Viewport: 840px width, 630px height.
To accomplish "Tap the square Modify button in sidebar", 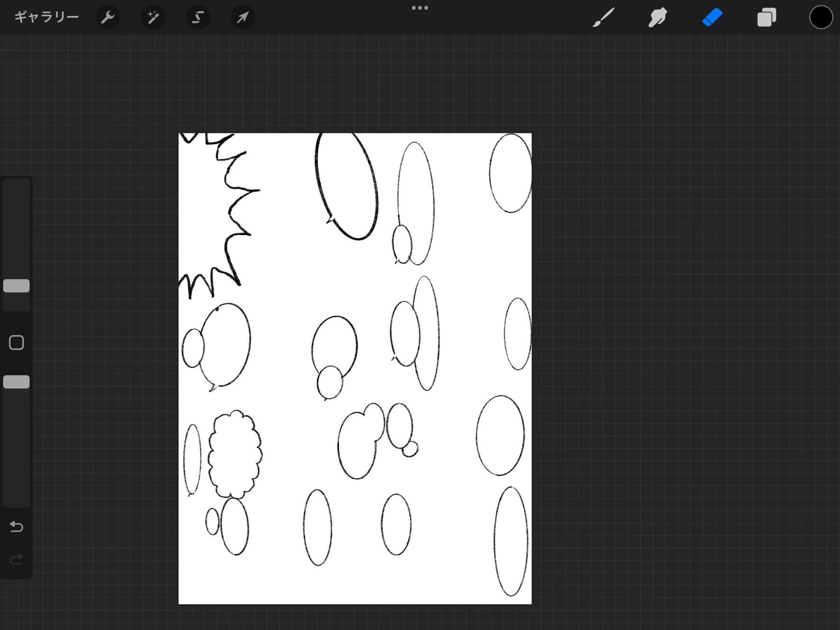I will (17, 343).
